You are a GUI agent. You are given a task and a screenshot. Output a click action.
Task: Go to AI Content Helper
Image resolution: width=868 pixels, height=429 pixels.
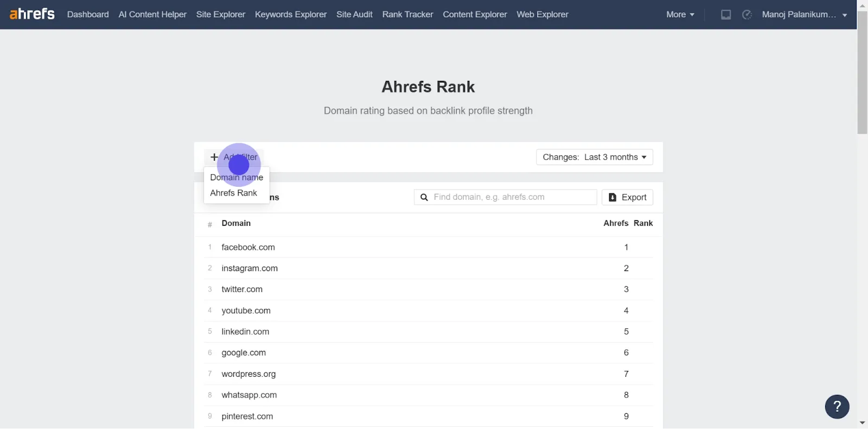coord(152,15)
